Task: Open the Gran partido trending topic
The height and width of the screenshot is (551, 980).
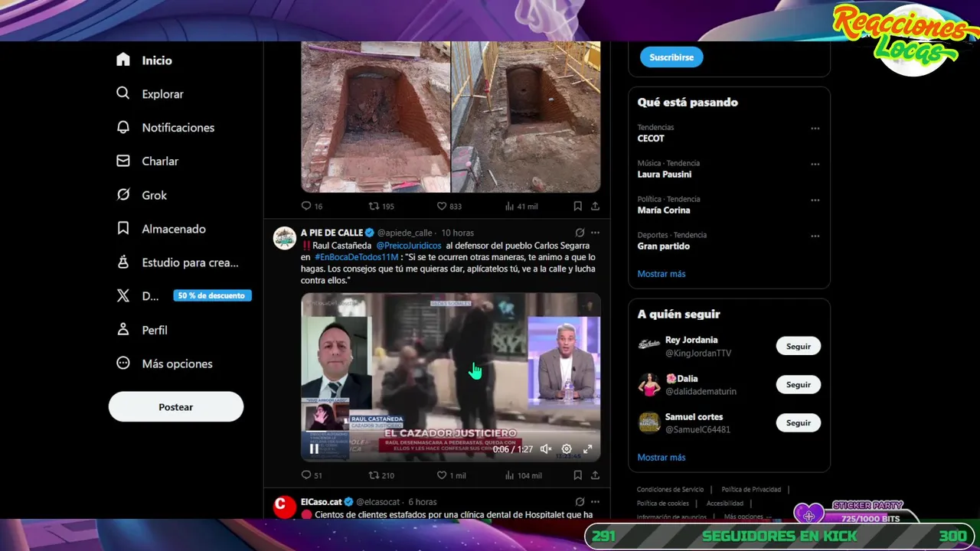Action: (x=664, y=246)
